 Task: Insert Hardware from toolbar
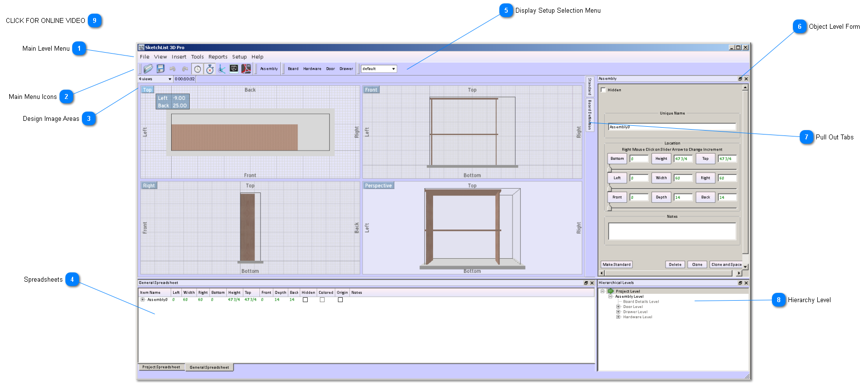click(312, 69)
